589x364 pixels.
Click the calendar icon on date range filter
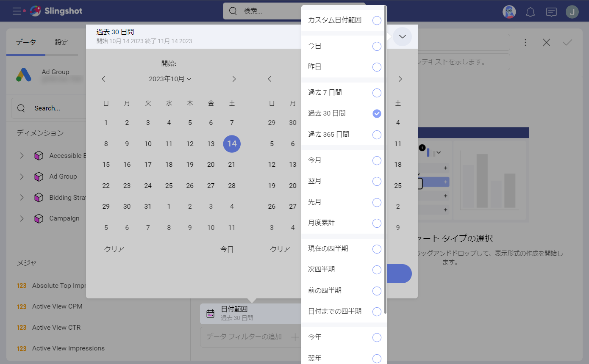210,314
